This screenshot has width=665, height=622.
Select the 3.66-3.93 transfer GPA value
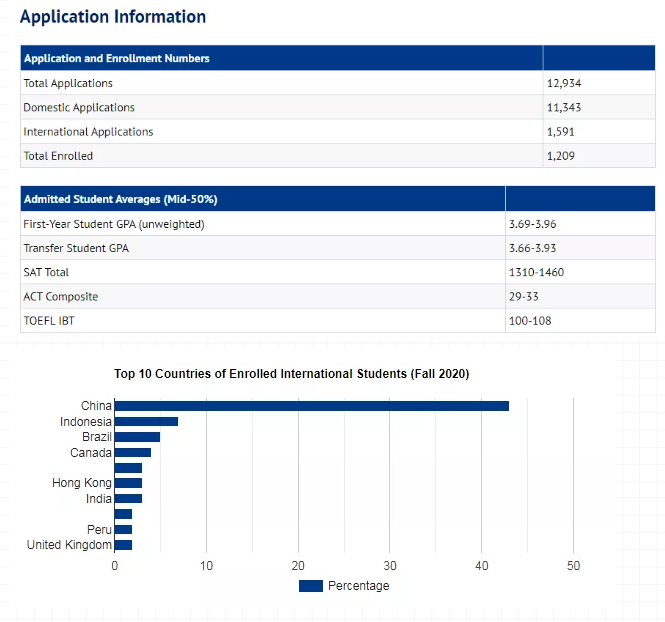(x=532, y=248)
